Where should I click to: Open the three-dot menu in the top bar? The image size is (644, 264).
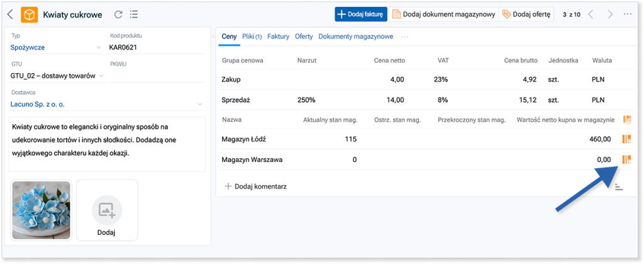(628, 14)
